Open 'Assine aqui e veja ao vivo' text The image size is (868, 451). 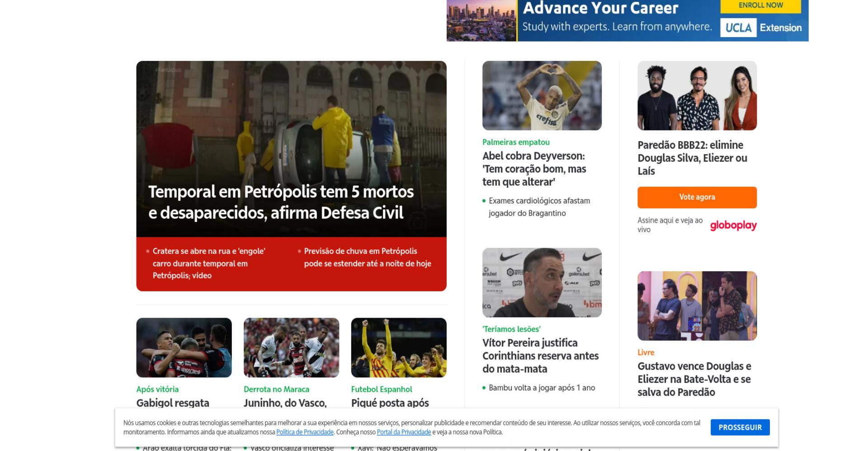point(670,225)
